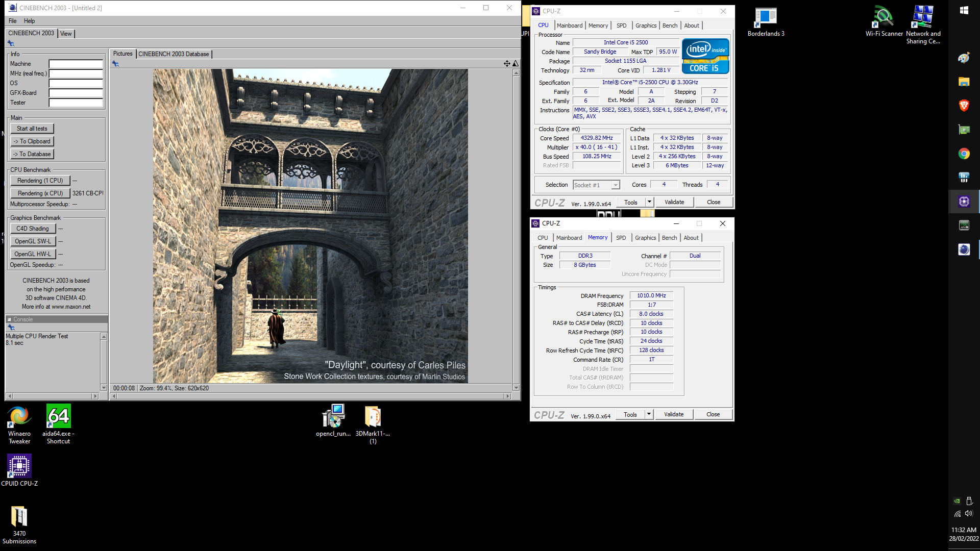980x551 pixels.
Task: Open SPD tab in top CPU-Z window
Action: (x=621, y=26)
